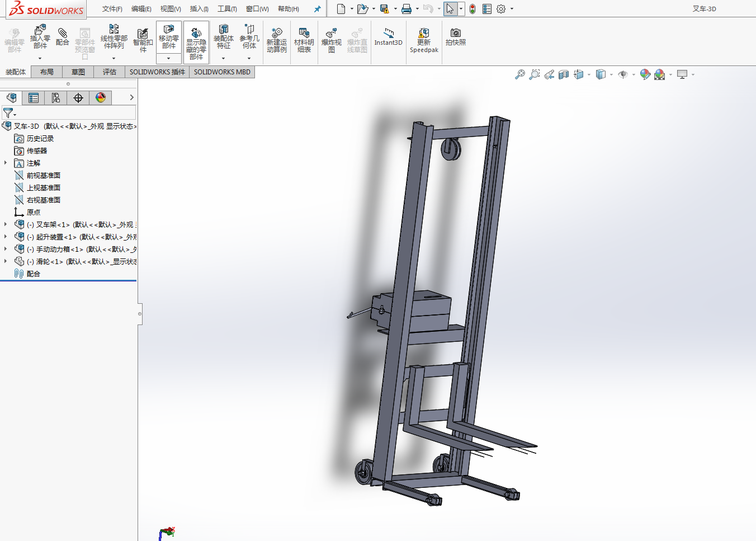Open the 帮助(H) menu
The image size is (756, 541).
(289, 9)
